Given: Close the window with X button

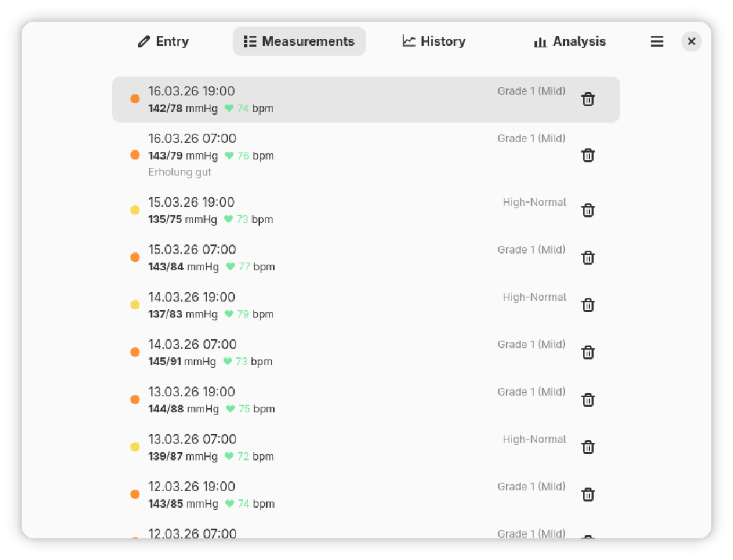Looking at the screenshot, I should click(691, 42).
